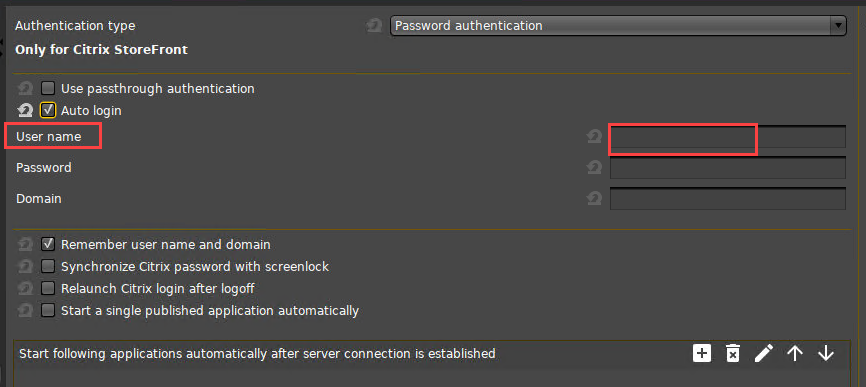
Task: Click the reset icon beside Auto login
Action: [25, 110]
